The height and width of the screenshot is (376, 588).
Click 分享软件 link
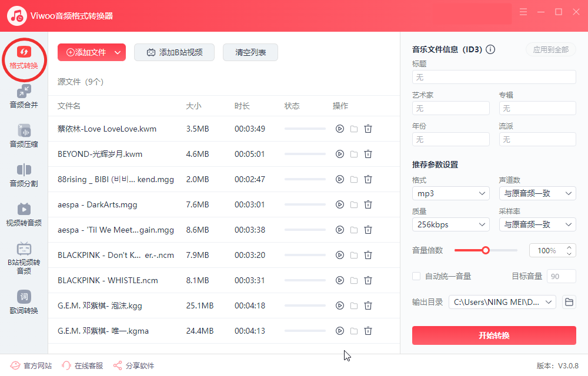[133, 365]
